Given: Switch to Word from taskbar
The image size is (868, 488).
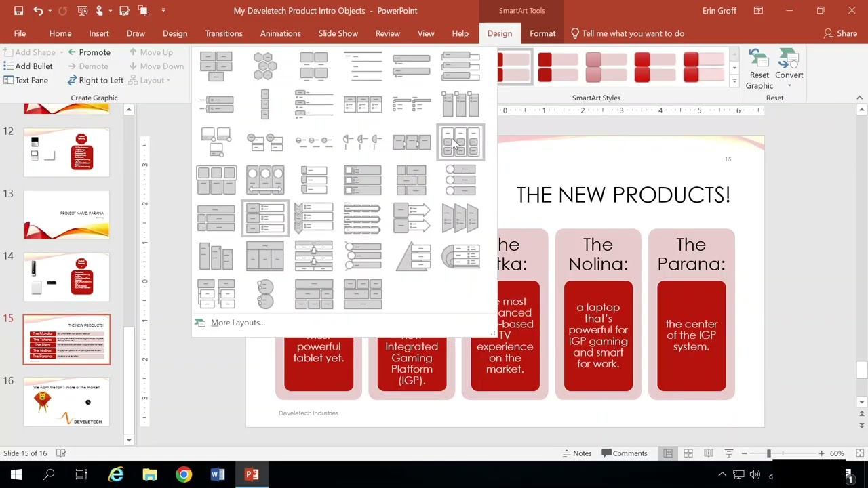Looking at the screenshot, I should [218, 474].
